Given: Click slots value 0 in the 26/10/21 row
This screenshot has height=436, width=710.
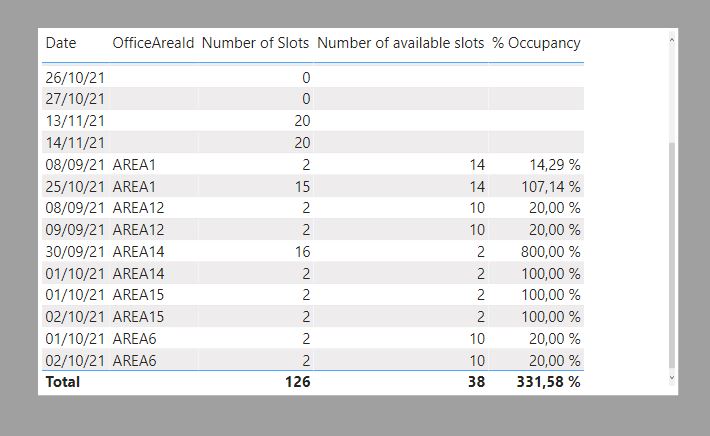Looking at the screenshot, I should [306, 78].
